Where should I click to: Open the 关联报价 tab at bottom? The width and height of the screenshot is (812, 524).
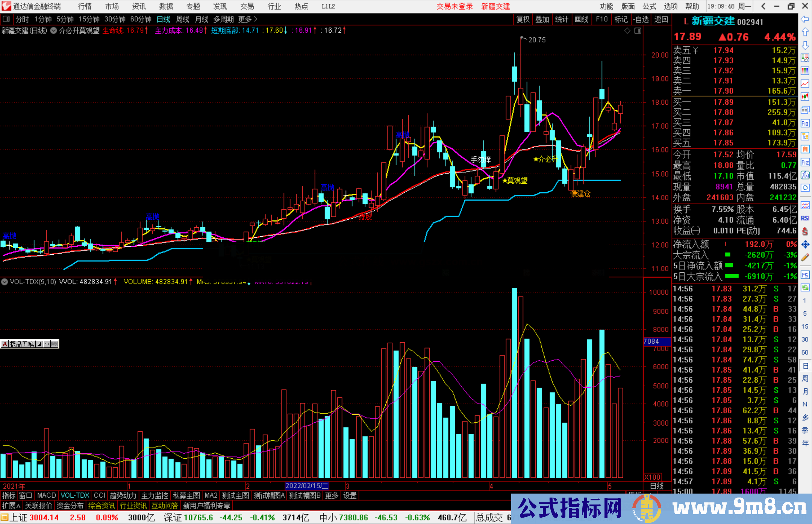(x=38, y=506)
